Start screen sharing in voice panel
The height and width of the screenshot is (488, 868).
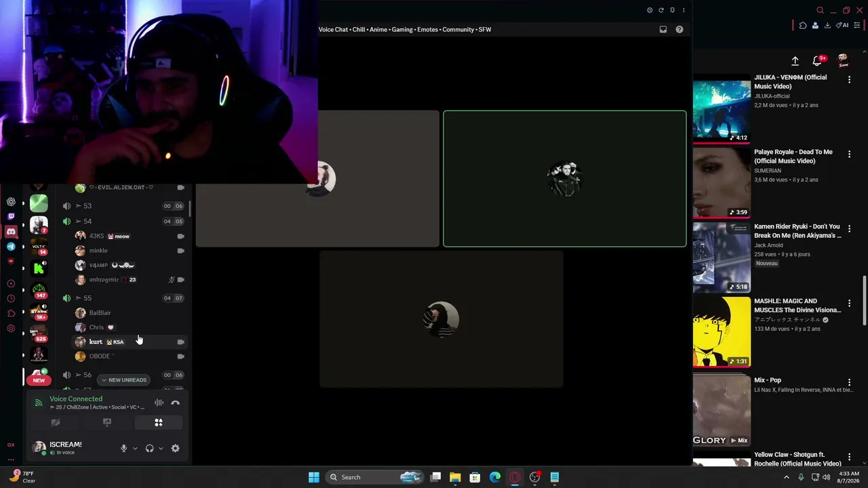point(107,422)
